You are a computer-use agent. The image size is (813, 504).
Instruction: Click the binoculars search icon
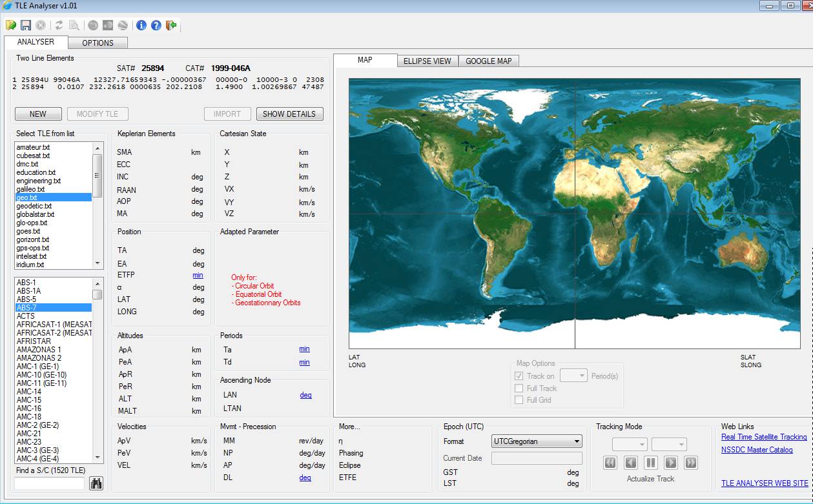[96, 483]
